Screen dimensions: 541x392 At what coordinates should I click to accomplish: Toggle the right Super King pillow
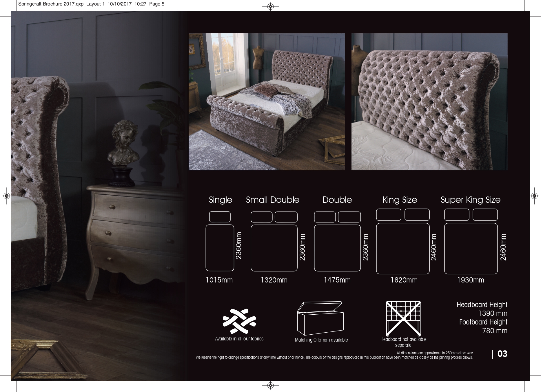pyautogui.click(x=484, y=215)
